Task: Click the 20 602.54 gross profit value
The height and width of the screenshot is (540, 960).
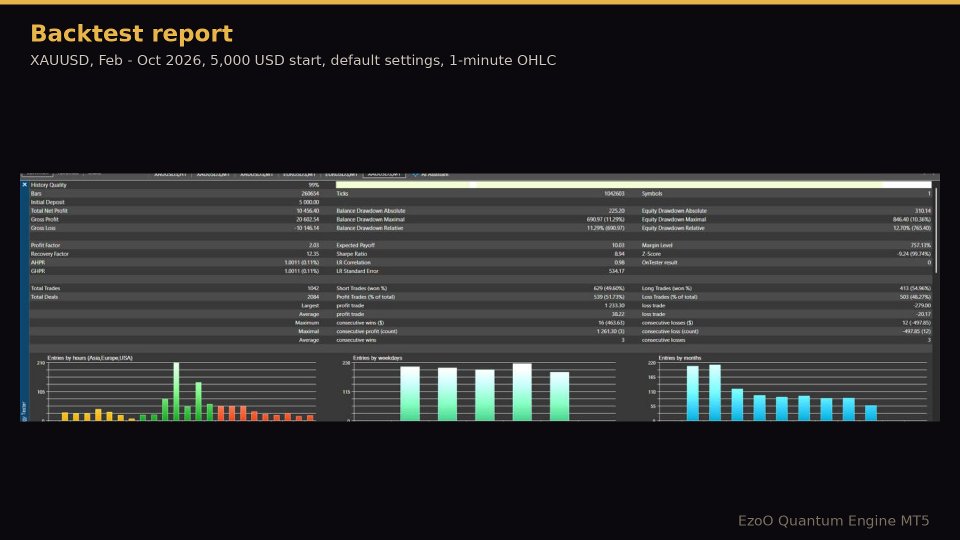Action: 308,219
